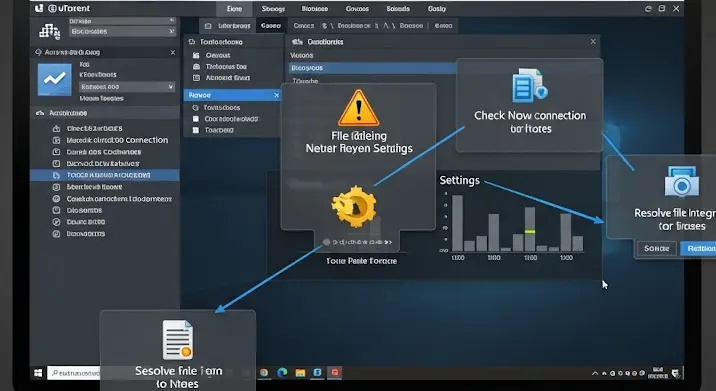Image resolution: width=716 pixels, height=391 pixels.
Task: Click icon beside the sidebar row ending 'Connection'
Action: (x=56, y=140)
